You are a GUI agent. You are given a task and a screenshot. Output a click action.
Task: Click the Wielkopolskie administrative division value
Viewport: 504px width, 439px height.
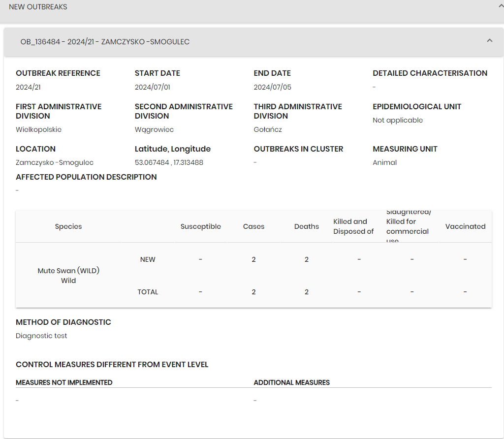coord(38,129)
